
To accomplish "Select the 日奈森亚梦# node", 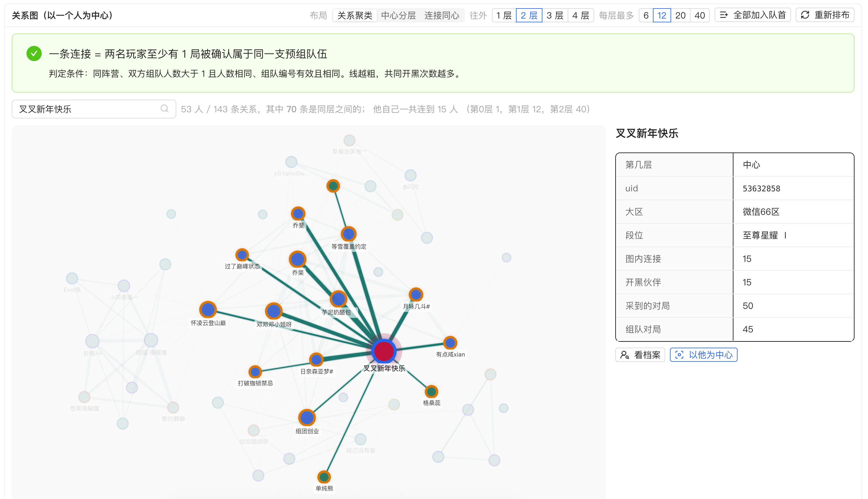I will (x=316, y=359).
